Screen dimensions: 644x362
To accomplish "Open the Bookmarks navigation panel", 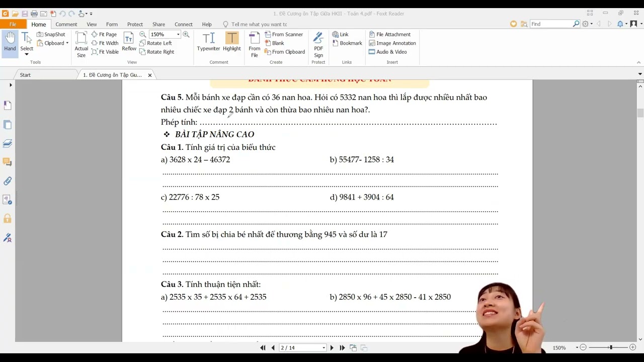I will (x=8, y=106).
